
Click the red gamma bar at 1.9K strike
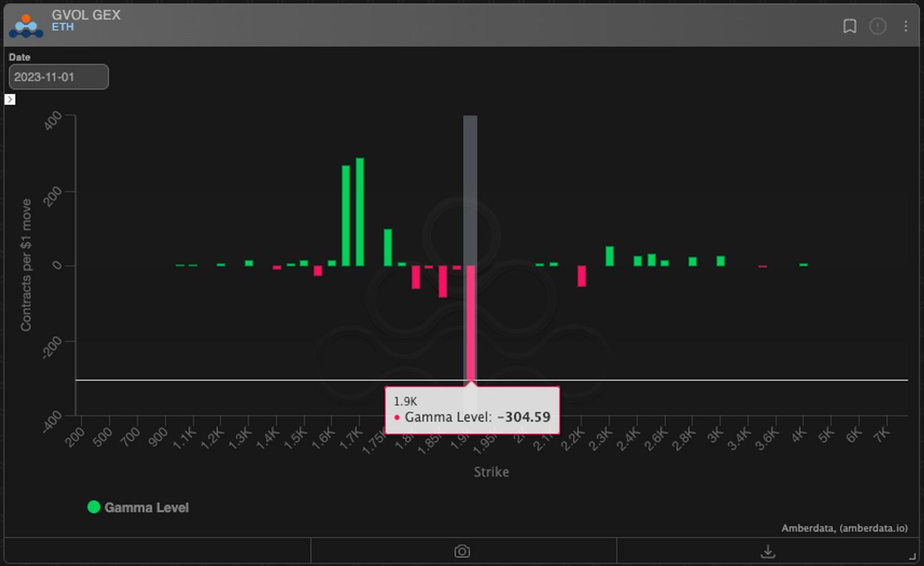pyautogui.click(x=471, y=323)
